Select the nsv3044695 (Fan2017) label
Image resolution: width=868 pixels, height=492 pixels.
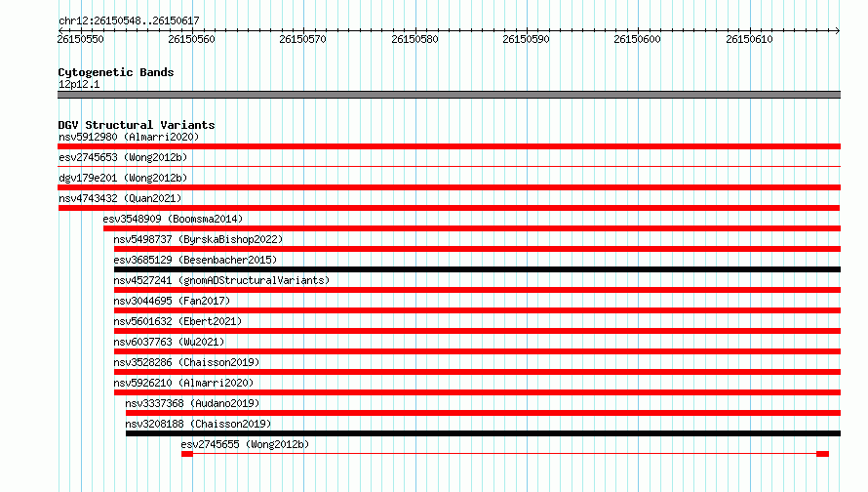tap(172, 301)
